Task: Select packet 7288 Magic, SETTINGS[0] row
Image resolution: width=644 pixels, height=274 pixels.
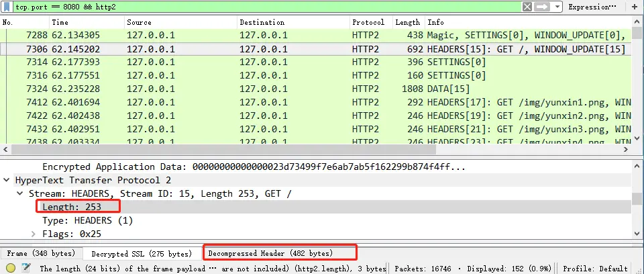Action: [x=316, y=36]
